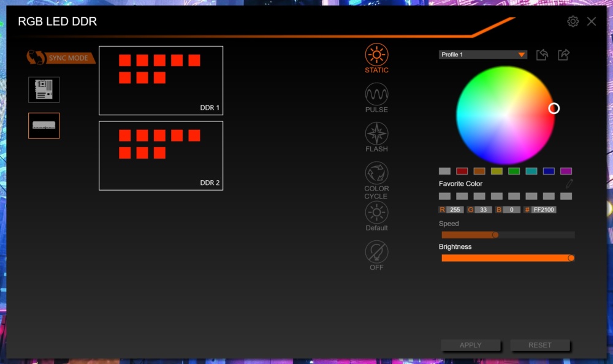This screenshot has height=364, width=613.
Task: Pick the orange preset color swatch
Action: click(479, 171)
